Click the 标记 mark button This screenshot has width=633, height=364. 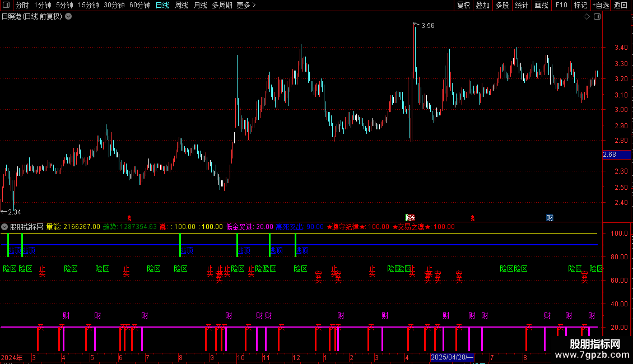coord(580,5)
